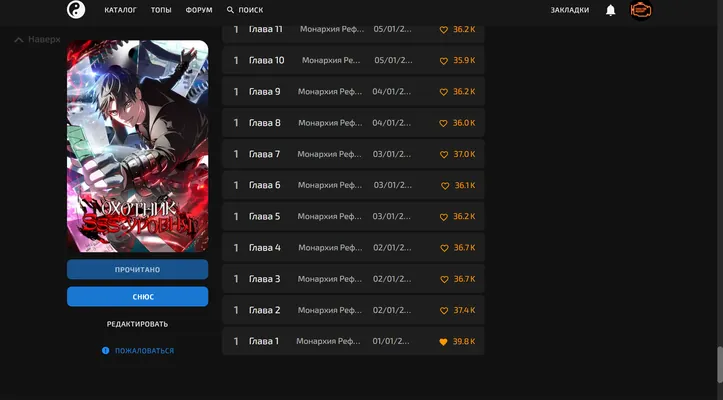Unlike Глава 1 filled heart
This screenshot has height=400, width=723.
443,342
